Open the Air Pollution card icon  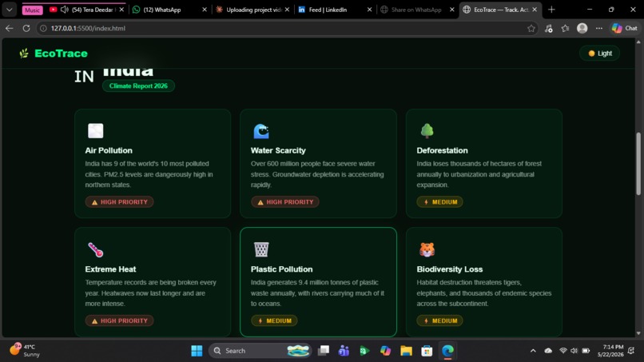point(96,131)
